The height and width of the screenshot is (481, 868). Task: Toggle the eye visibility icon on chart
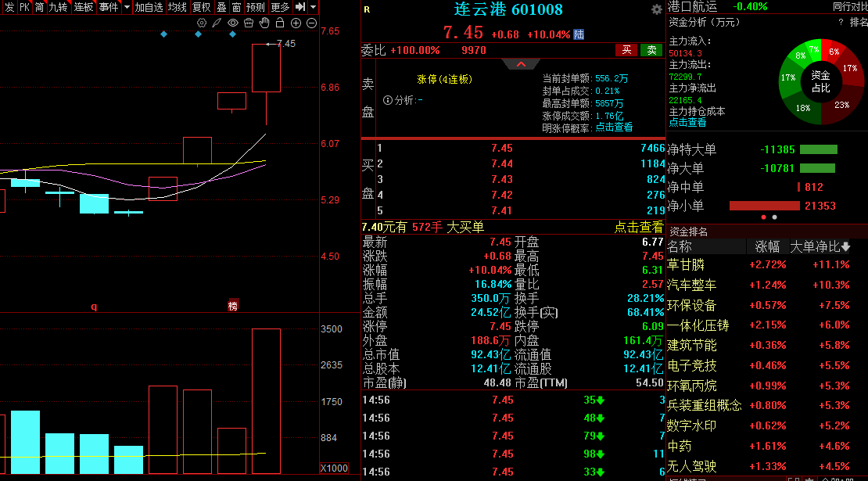pyautogui.click(x=233, y=23)
